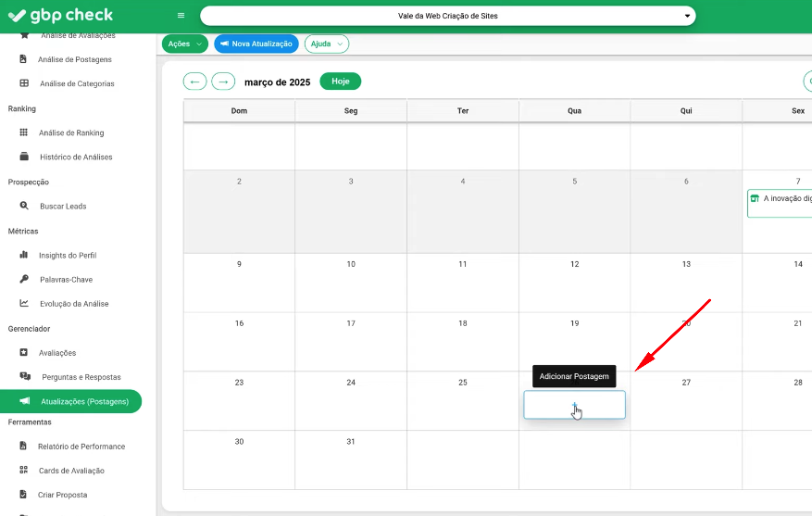
Task: Go to next month with right arrow
Action: pyautogui.click(x=223, y=82)
